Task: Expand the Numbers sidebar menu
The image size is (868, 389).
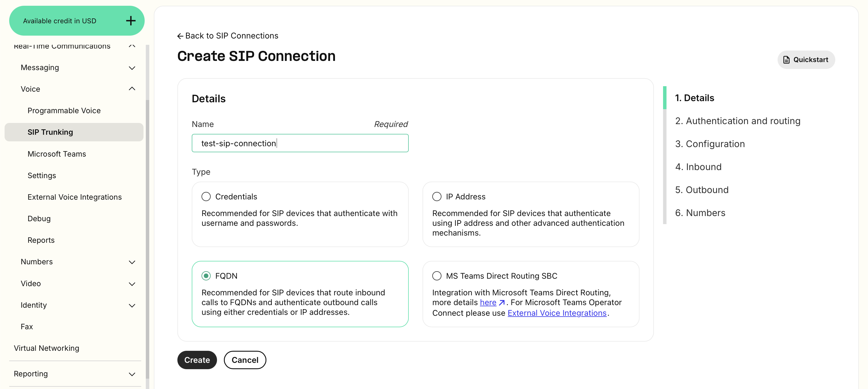Action: point(132,262)
